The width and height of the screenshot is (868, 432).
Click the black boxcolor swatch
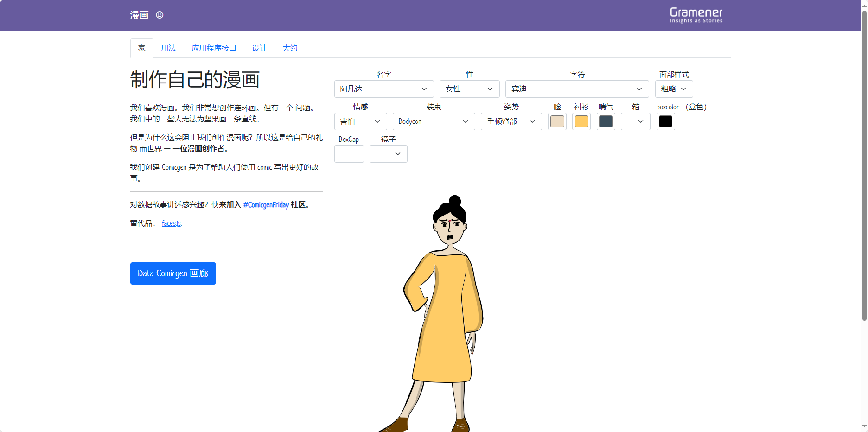665,121
